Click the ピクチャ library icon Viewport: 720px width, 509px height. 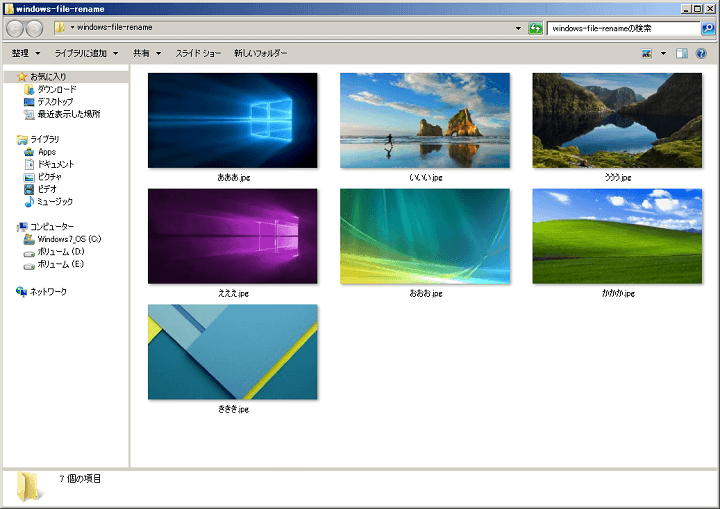tap(29, 177)
